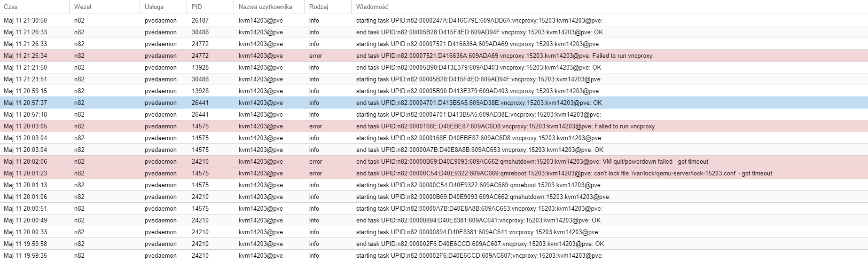Select the 20:03:05 Failed to run vncproxy row
The height and width of the screenshot is (261, 868).
click(x=506, y=126)
